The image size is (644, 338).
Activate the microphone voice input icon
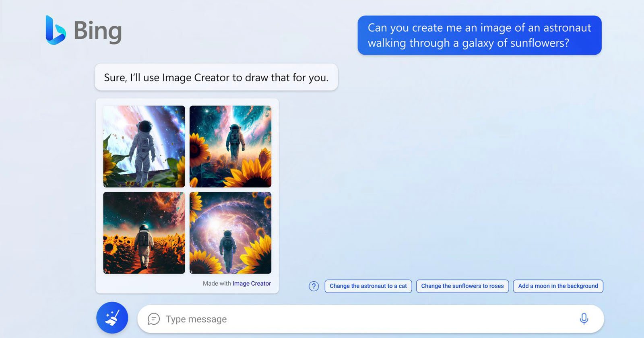click(584, 319)
